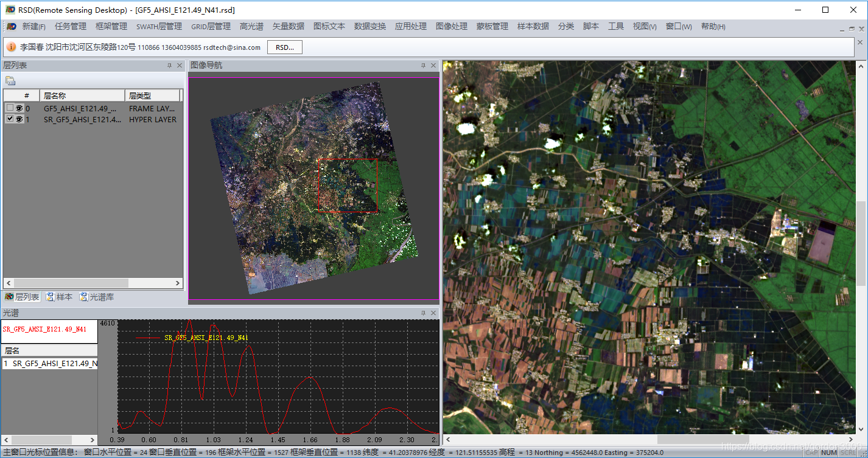Toggle eye icon of layer 0 GF5_AHSI

pyautogui.click(x=19, y=108)
